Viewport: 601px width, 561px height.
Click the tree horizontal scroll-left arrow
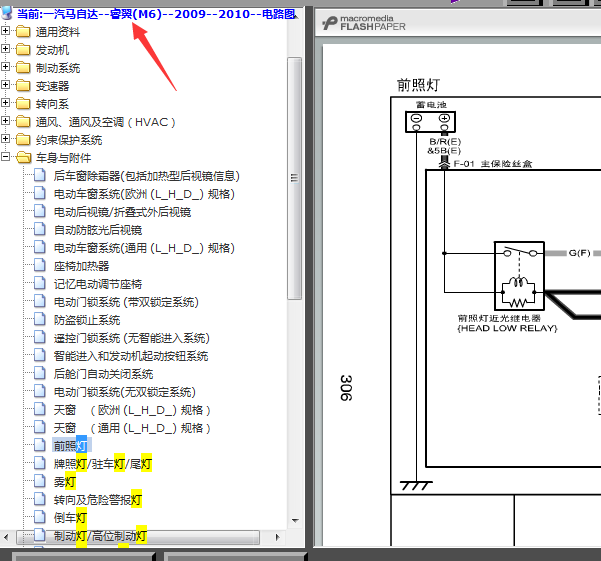point(6,537)
